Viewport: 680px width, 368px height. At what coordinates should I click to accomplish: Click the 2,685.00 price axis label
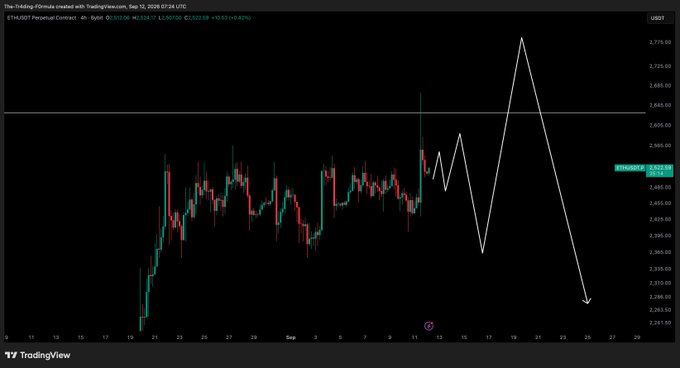point(660,85)
